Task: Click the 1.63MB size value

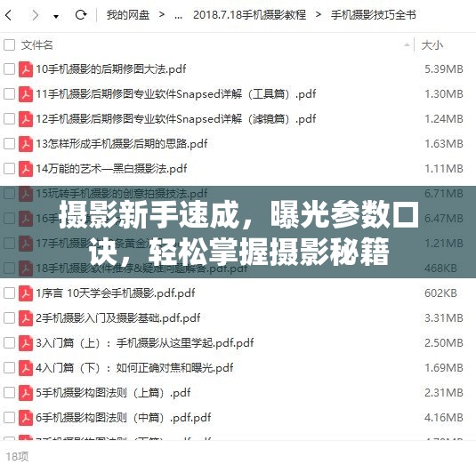Action: click(x=444, y=144)
